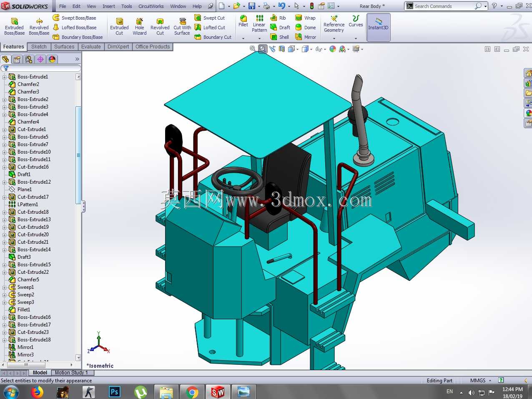Viewport: 532px width, 399px height.
Task: Click the Swept Boss/Base tool
Action: pyautogui.click(x=74, y=18)
